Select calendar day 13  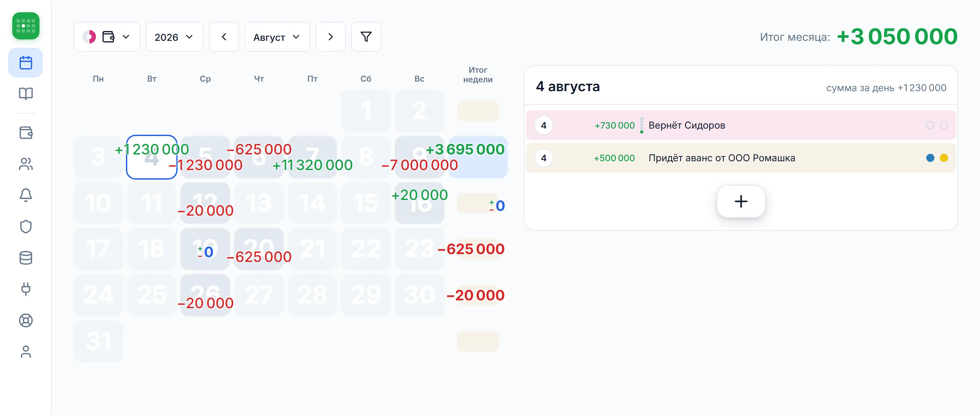point(259,203)
